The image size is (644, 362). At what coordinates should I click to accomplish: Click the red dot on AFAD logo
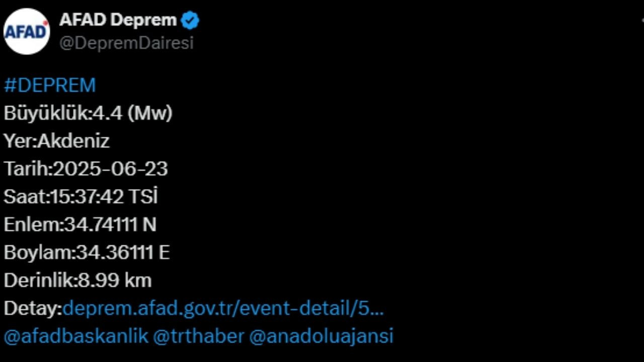click(x=46, y=23)
